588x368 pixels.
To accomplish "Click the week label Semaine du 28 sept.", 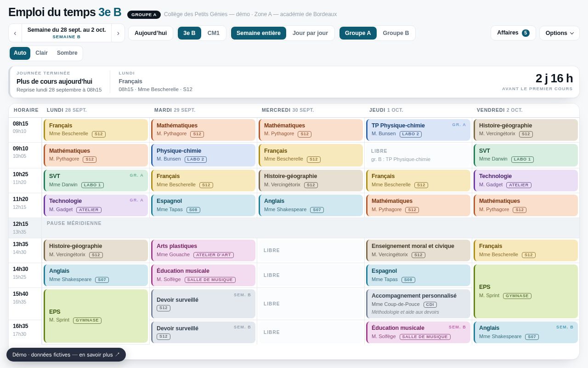I will pos(67,33).
